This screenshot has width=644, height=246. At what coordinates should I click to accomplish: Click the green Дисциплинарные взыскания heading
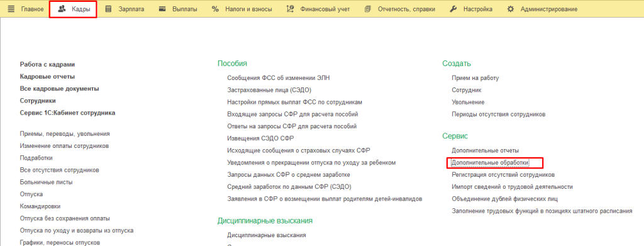(265, 221)
